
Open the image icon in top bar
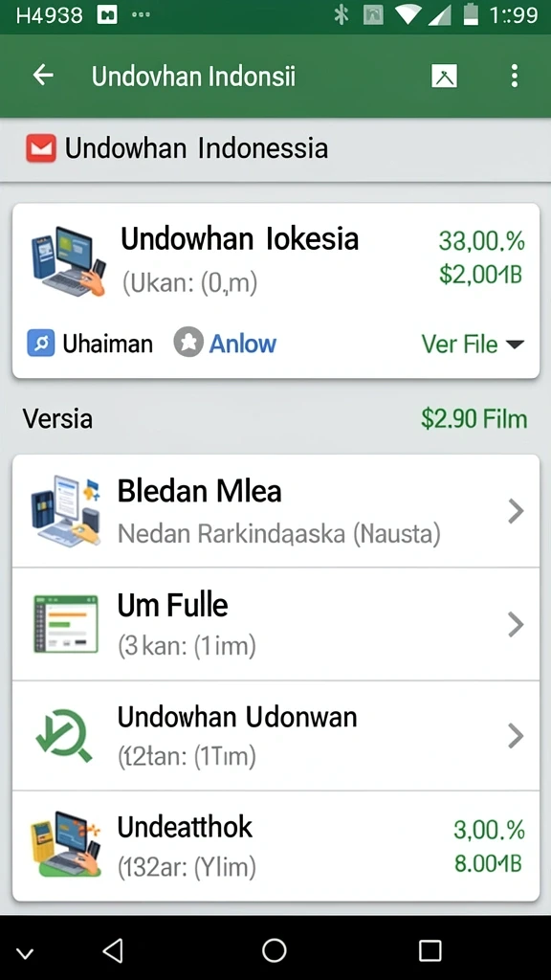point(444,77)
